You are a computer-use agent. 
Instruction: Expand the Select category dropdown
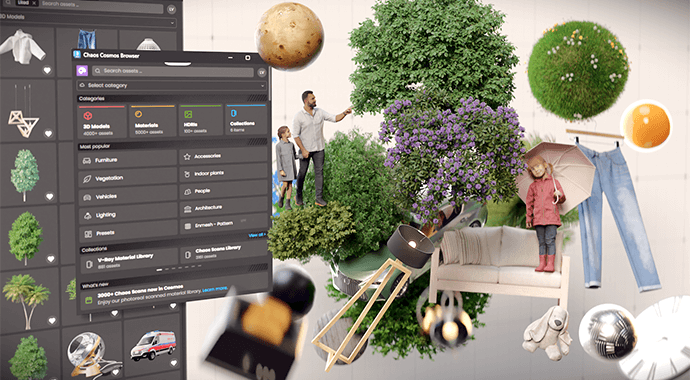coord(172,85)
